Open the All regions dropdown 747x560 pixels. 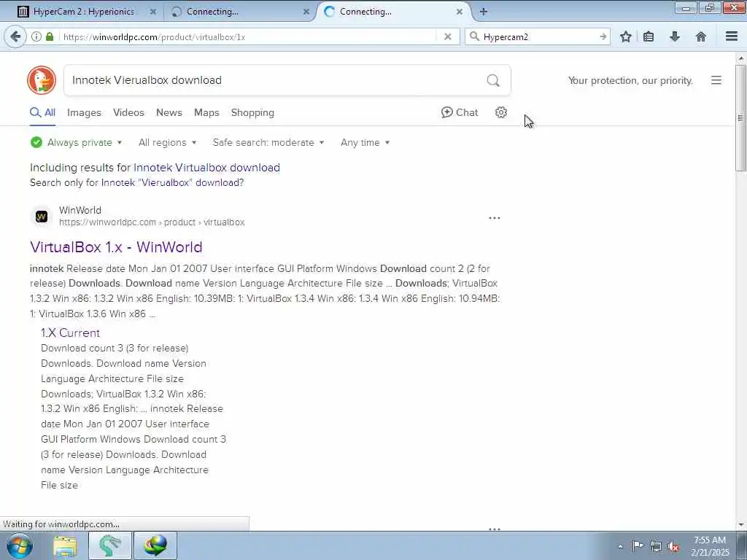[x=167, y=142]
